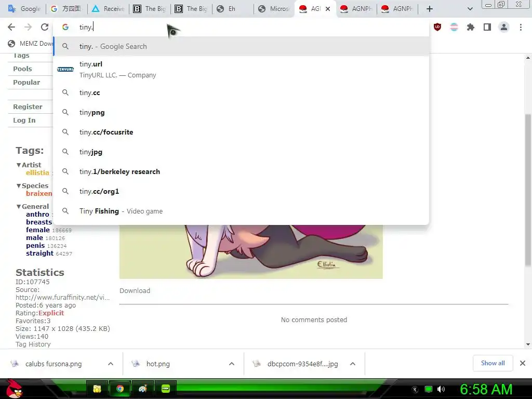Open the tab search chevron

(x=470, y=9)
